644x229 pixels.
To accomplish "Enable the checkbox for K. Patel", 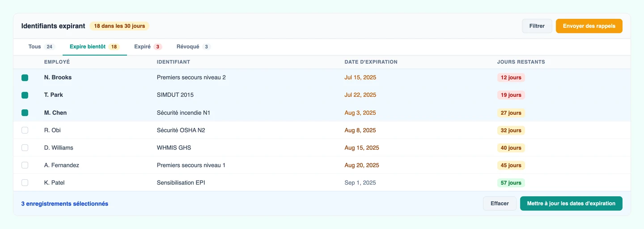I will tap(25, 183).
